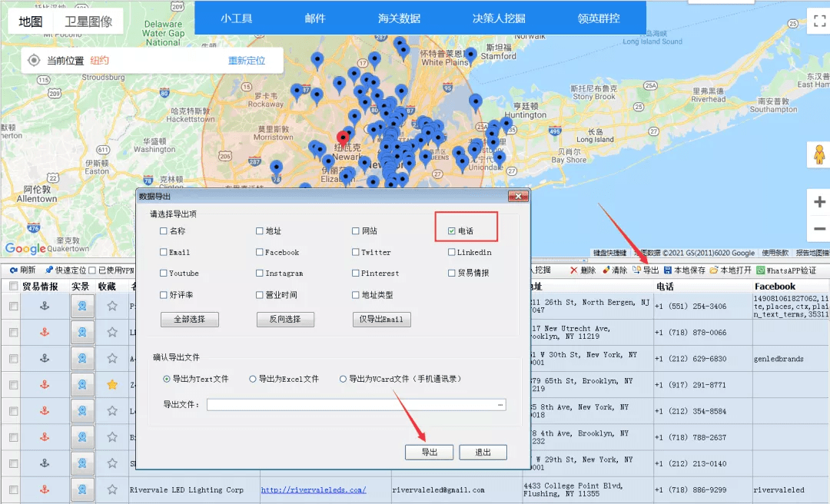Click the 本地打开 toolbar button
830x504 pixels.
tap(731, 270)
